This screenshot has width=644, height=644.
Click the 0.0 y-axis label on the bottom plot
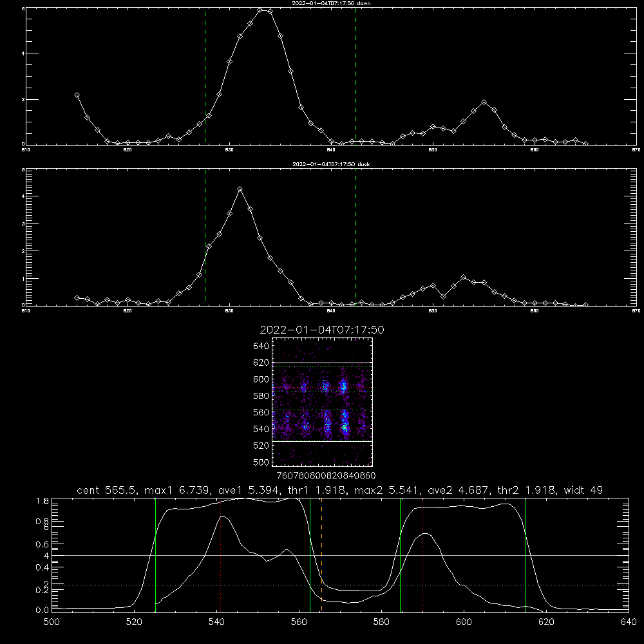(43, 611)
